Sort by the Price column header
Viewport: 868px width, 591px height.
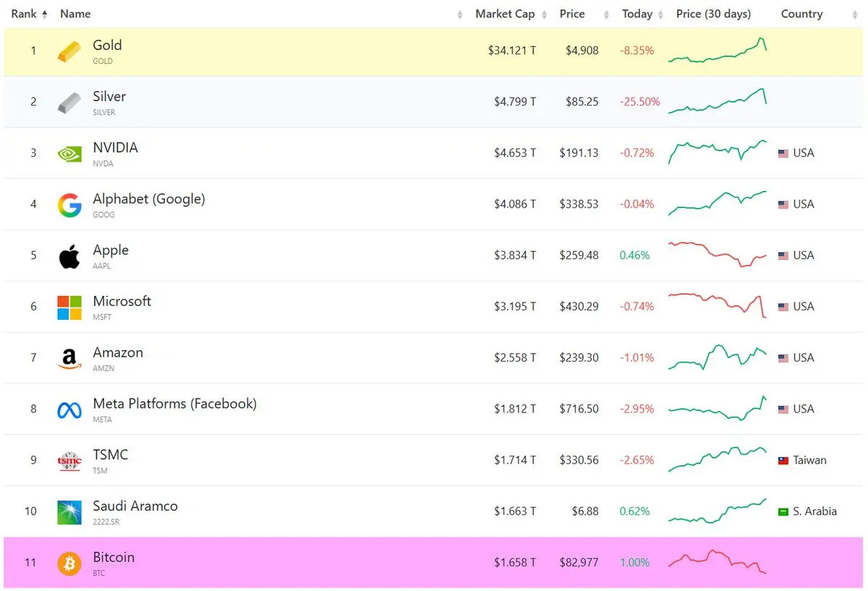click(x=572, y=14)
